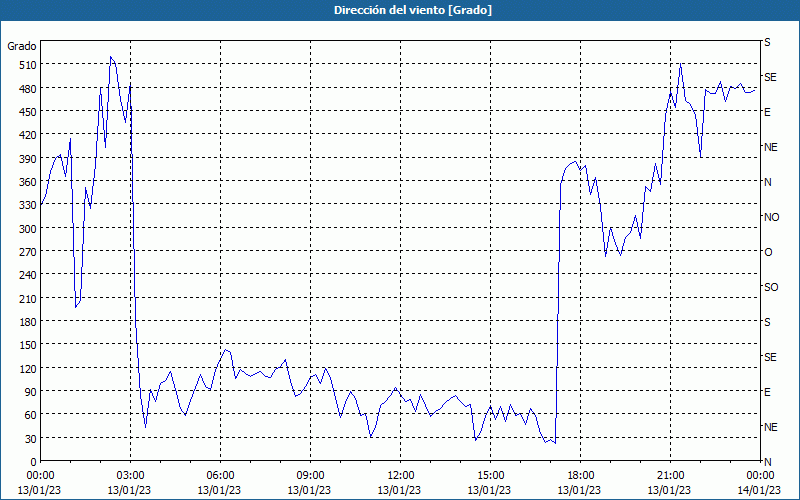This screenshot has height=500, width=800.
Task: Click the '0' degree axis label
Action: click(34, 462)
